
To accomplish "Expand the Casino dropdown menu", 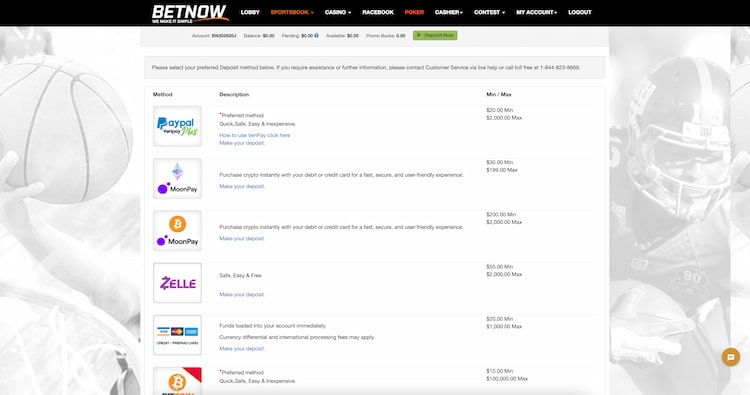I will 338,12.
